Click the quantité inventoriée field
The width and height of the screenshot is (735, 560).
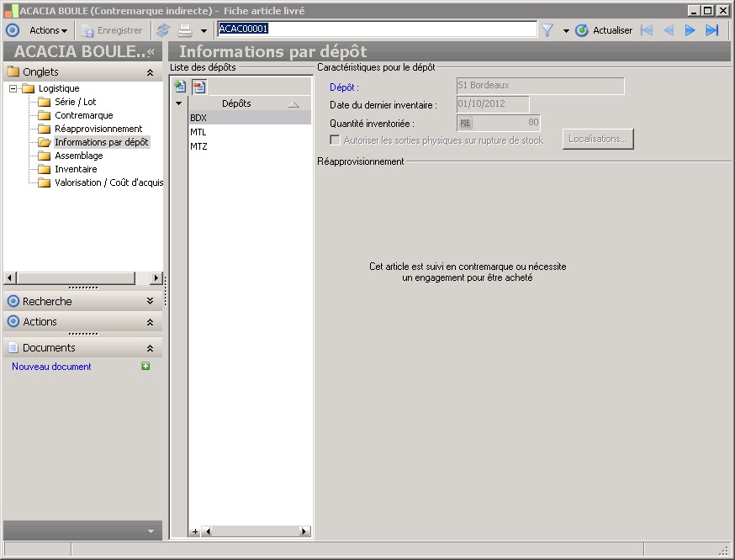(x=499, y=123)
